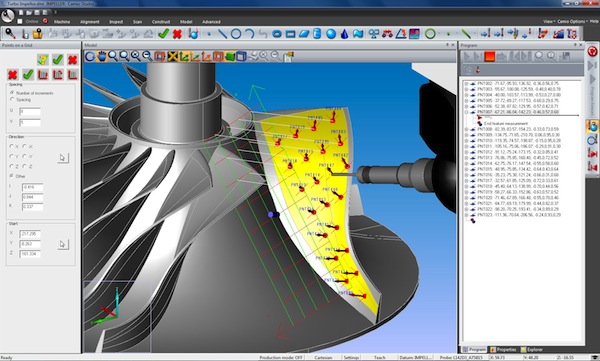This screenshot has height=361, width=600.
Task: Click Settings in the status bar
Action: tap(351, 358)
